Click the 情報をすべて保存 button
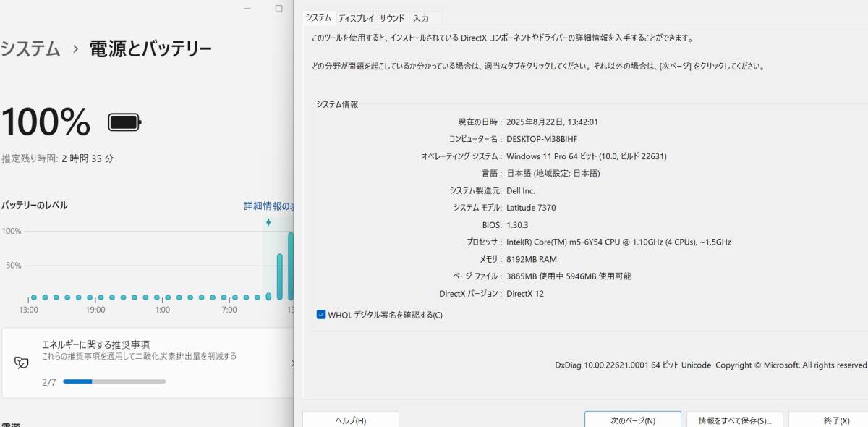 (735, 420)
